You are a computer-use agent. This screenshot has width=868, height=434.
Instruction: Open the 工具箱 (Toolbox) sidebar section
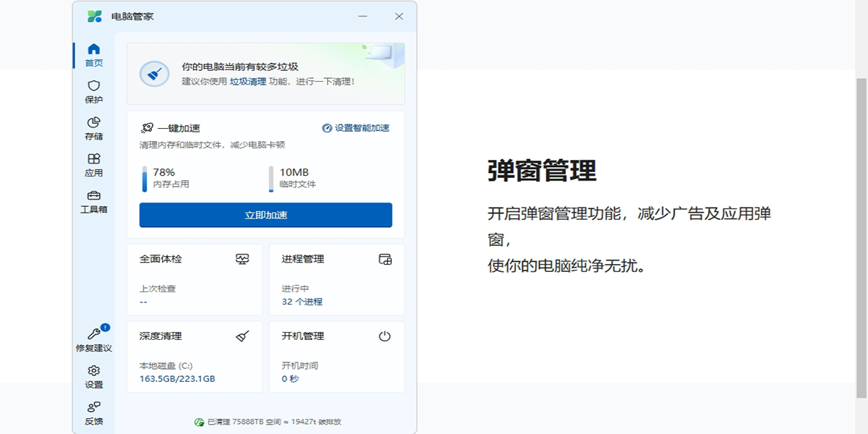point(93,201)
